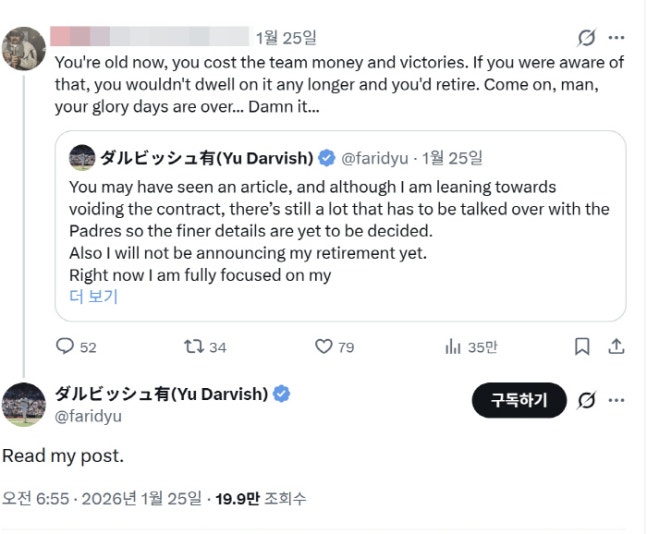The width and height of the screenshot is (647, 534).
Task: Click the Grok icon beside 구독하기 button
Action: point(587,400)
